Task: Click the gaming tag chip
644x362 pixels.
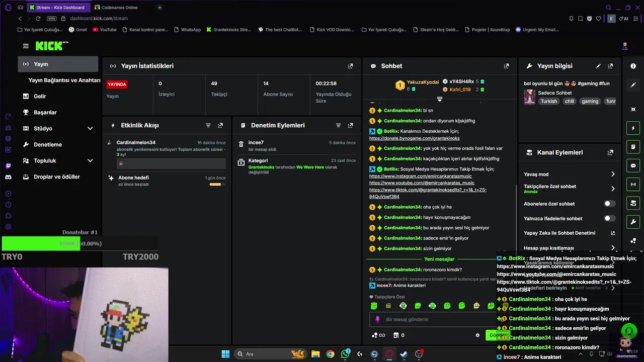Action: tap(590, 101)
